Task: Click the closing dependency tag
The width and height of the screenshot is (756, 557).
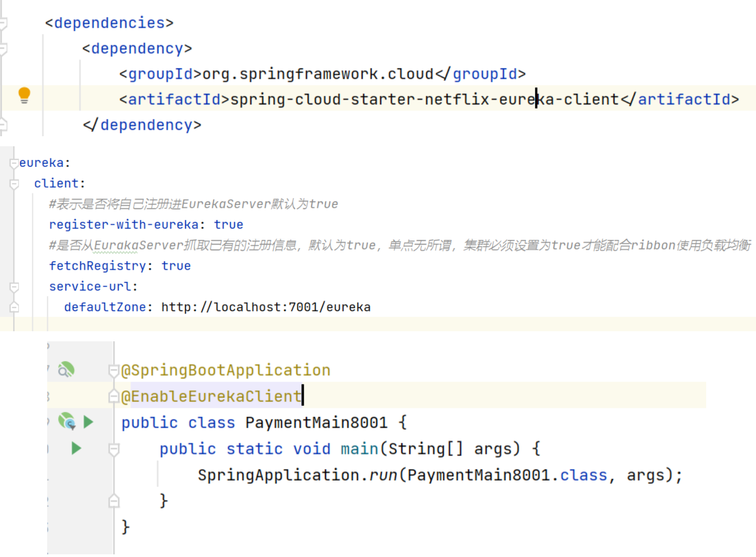Action: click(142, 125)
